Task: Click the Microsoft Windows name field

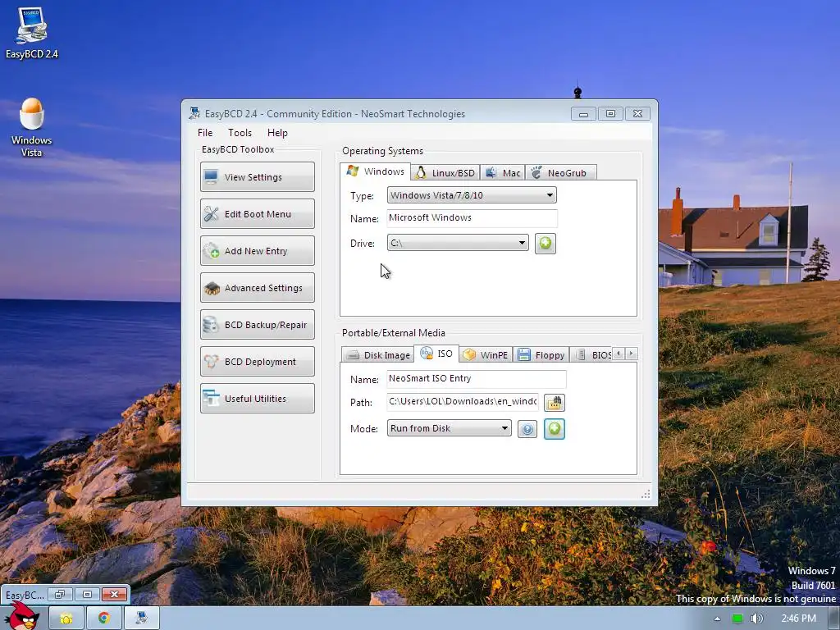Action: 472,218
